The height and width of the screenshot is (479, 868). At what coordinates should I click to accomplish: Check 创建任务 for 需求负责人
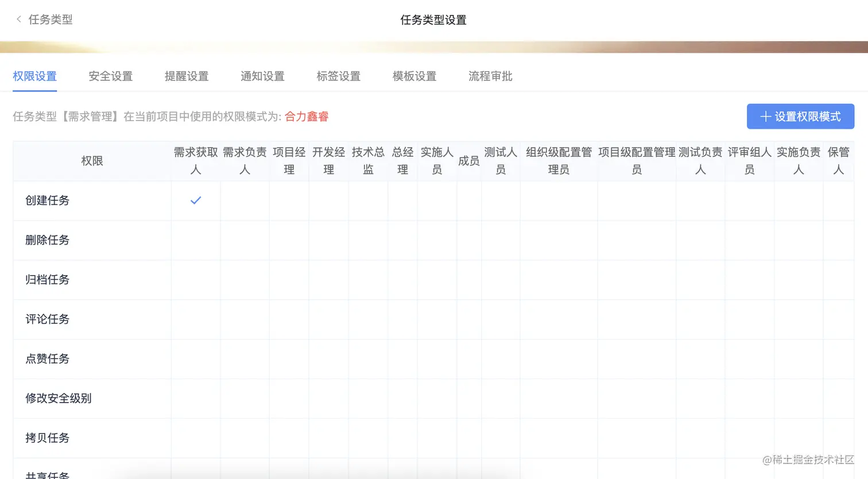[245, 200]
